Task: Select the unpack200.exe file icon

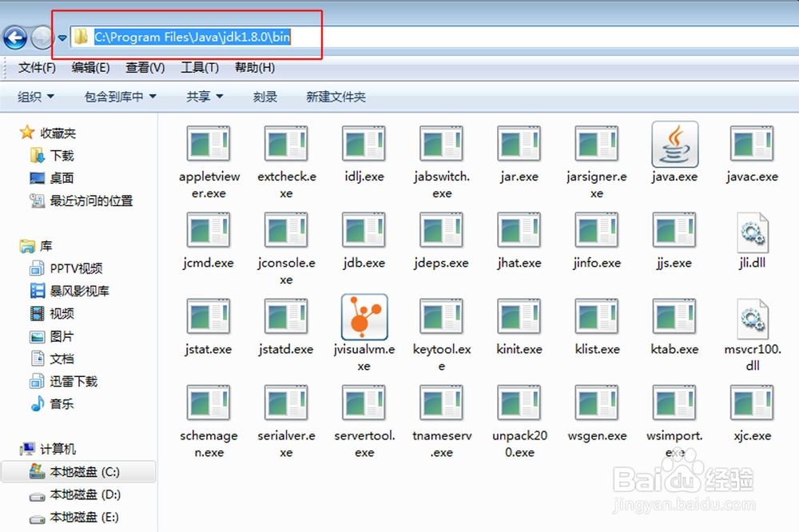Action: (519, 402)
